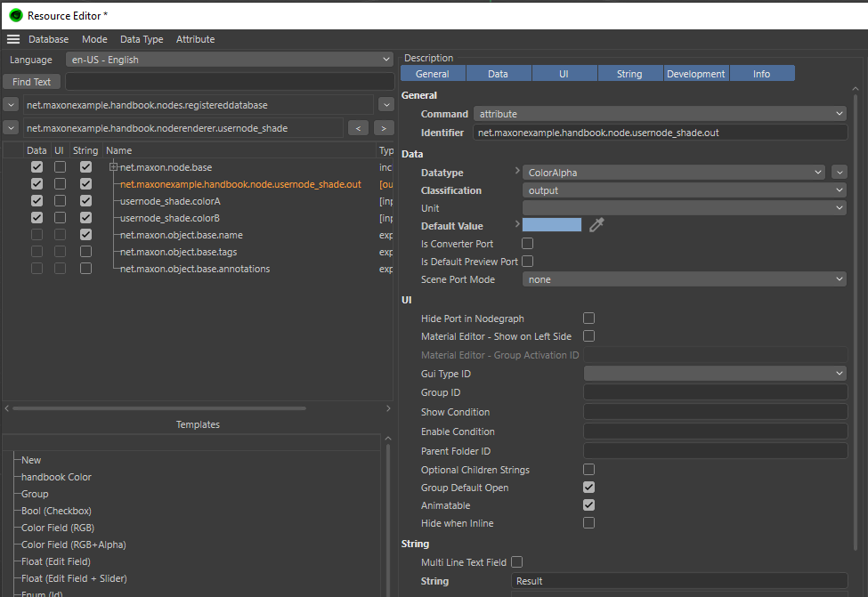The image size is (868, 597).
Task: Toggle Hide Port in Nodegraph checkbox
Action: coord(588,319)
